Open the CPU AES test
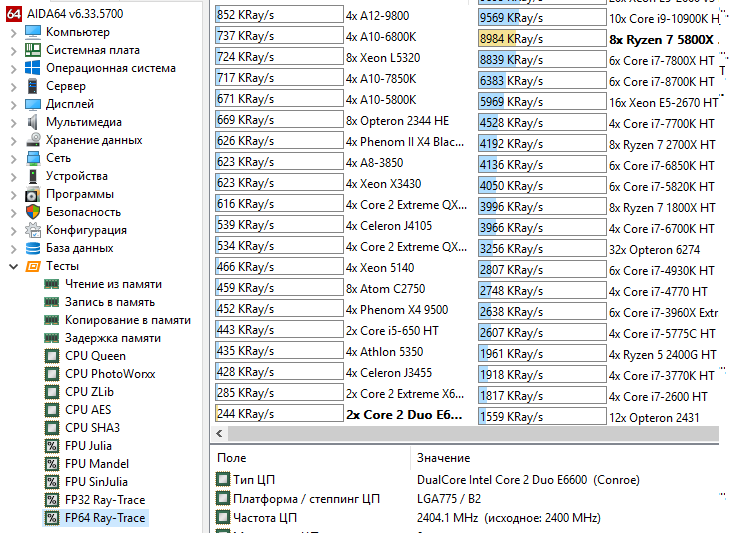This screenshot has height=533, width=730. (x=88, y=410)
